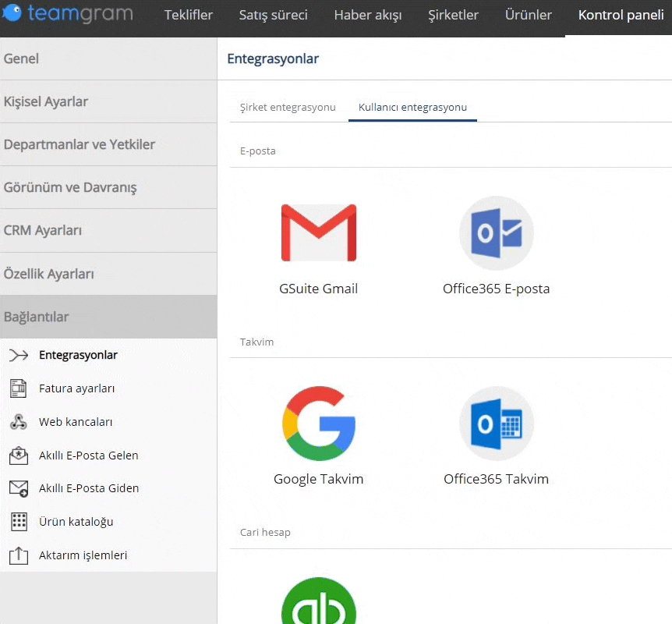Expand the Özellik Ayarları section
Screen dimensions: 672x624
point(108,274)
